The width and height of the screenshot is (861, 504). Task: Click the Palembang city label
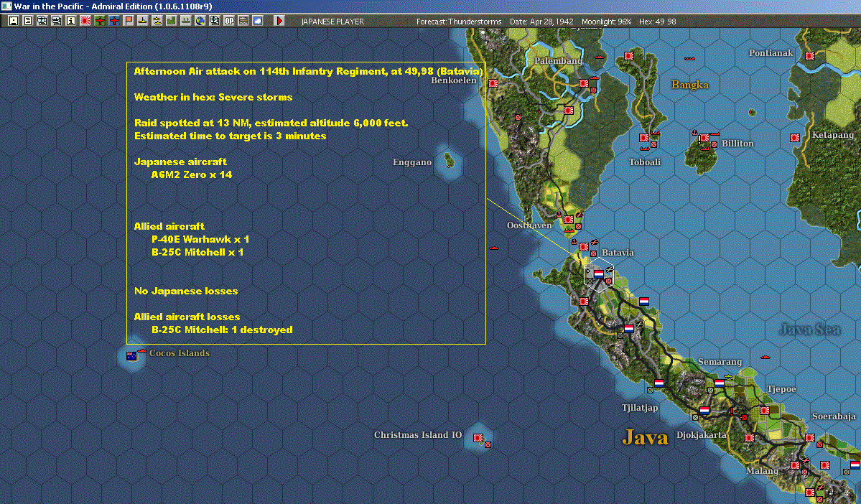559,61
